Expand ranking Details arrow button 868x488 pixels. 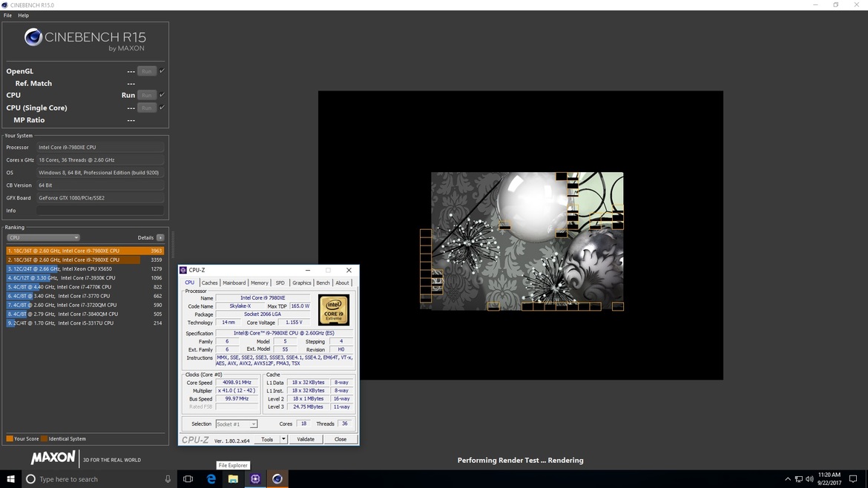click(160, 238)
